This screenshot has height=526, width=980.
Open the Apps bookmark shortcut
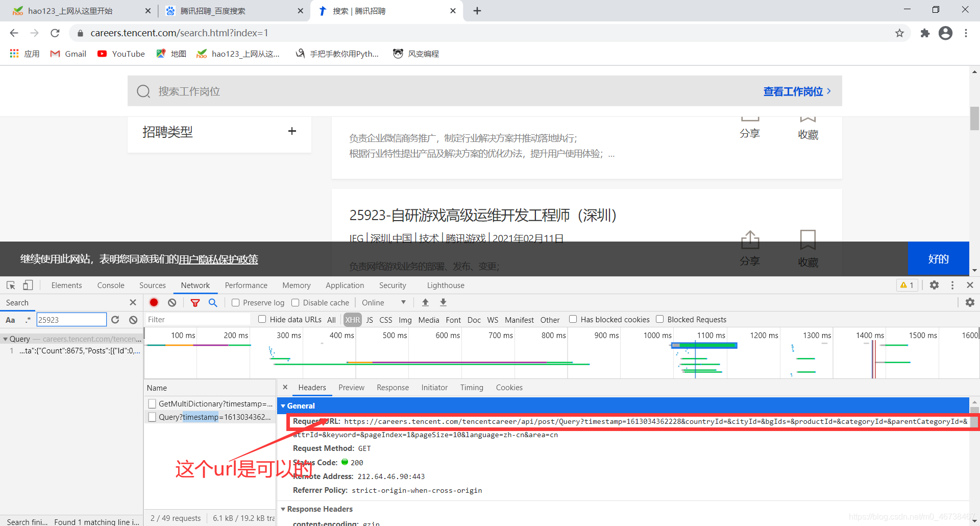[x=24, y=54]
